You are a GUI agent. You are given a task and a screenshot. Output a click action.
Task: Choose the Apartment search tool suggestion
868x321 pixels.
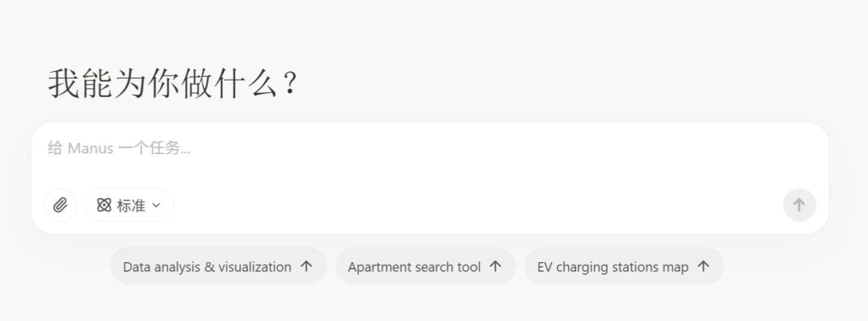point(414,267)
